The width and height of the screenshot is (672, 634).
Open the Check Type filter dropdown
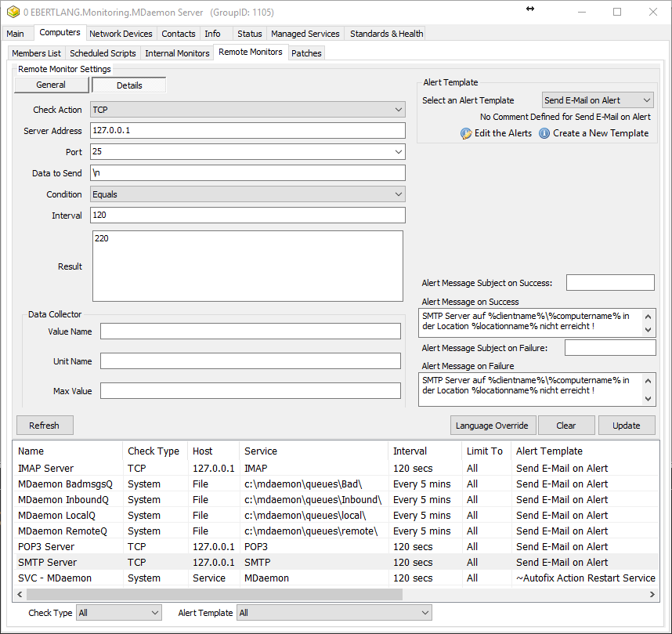point(118,613)
